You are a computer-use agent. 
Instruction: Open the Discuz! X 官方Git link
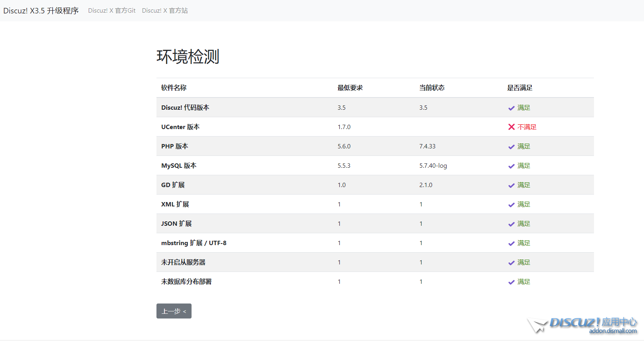pyautogui.click(x=112, y=11)
